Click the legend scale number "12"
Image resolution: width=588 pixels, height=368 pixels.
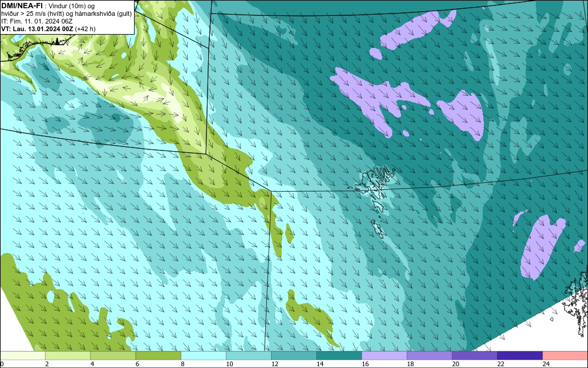pyautogui.click(x=275, y=364)
